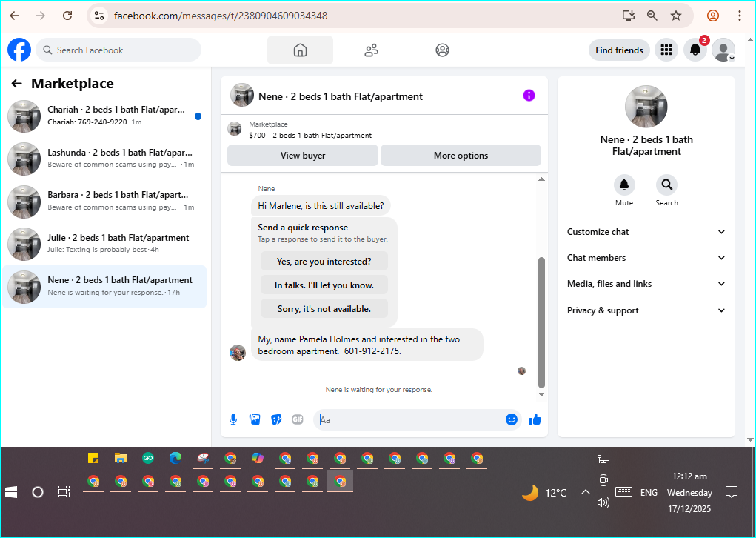The height and width of the screenshot is (538, 756).
Task: Expand the Privacy & support section
Action: 646,310
